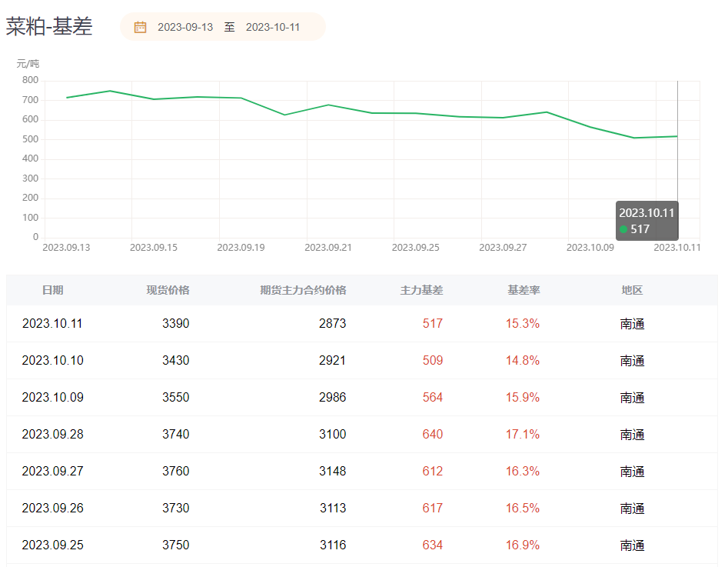Screen dimensions: 728x567
Task: Select basis rate 16.5%
Action: click(522, 508)
